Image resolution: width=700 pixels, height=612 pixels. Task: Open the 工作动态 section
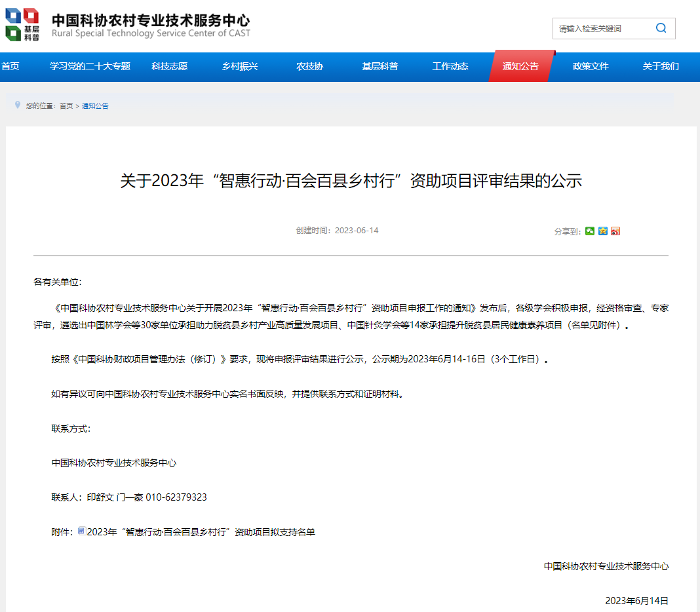(x=450, y=66)
